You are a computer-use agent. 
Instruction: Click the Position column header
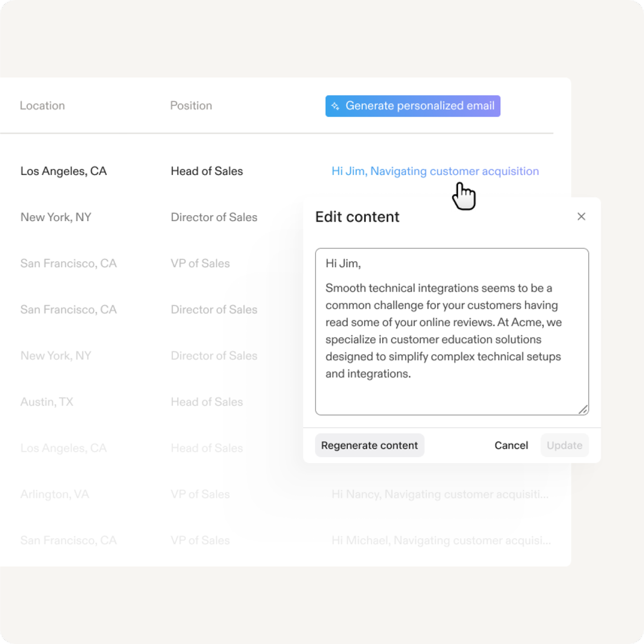[191, 105]
